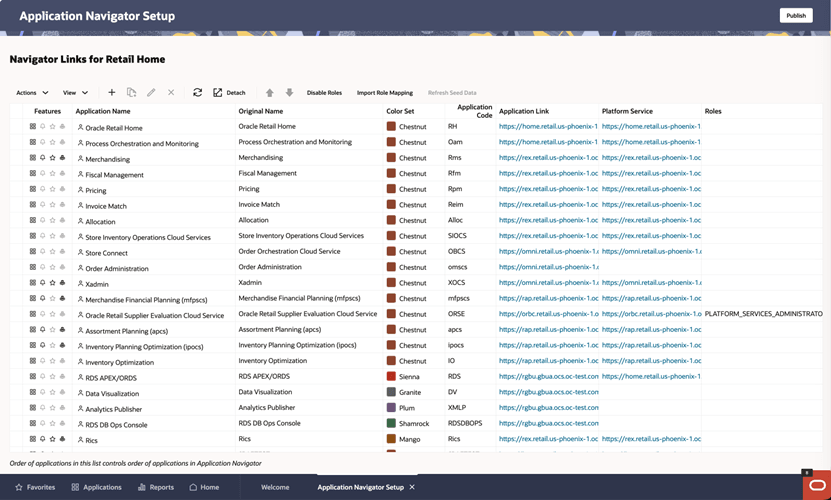Click the star feature icon in Merchandising row
831x500 pixels.
[x=52, y=157]
